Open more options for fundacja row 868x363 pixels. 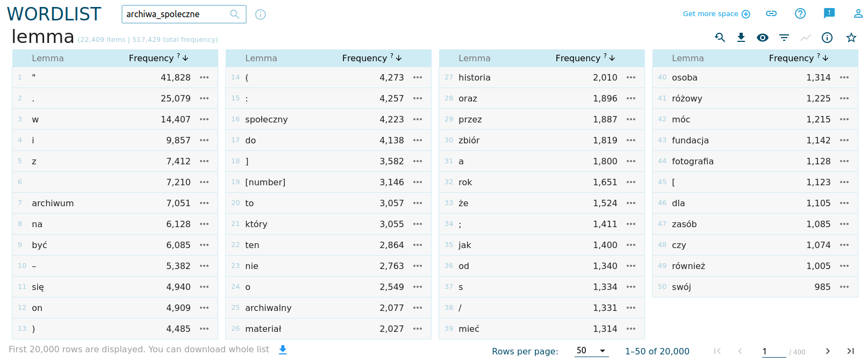(x=844, y=140)
